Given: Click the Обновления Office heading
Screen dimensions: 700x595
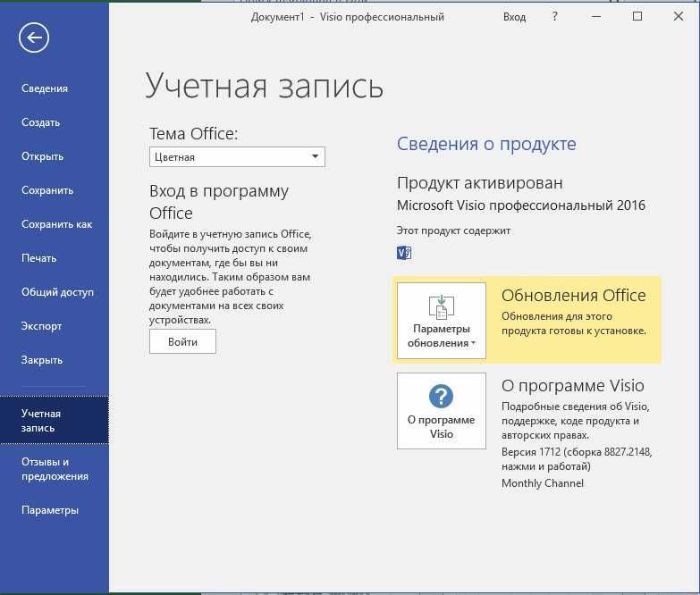Looking at the screenshot, I should (x=574, y=296).
